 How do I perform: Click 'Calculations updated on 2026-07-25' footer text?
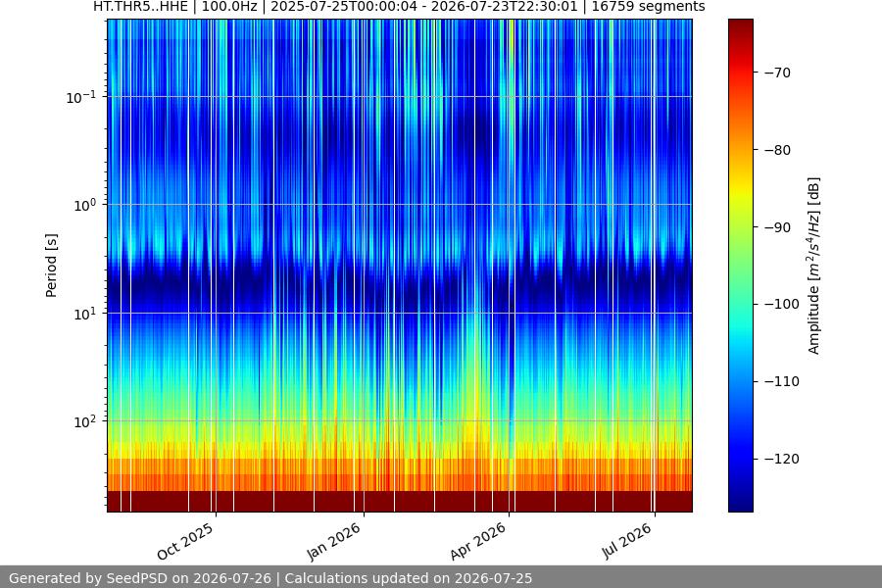[409, 578]
